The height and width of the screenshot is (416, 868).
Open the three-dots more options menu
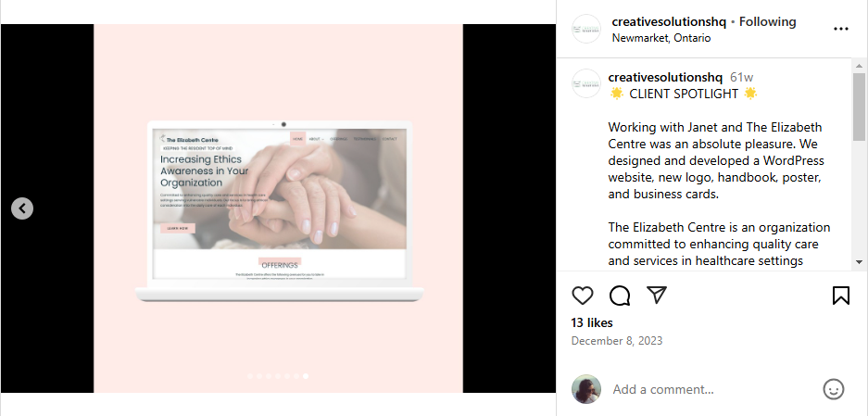click(841, 29)
